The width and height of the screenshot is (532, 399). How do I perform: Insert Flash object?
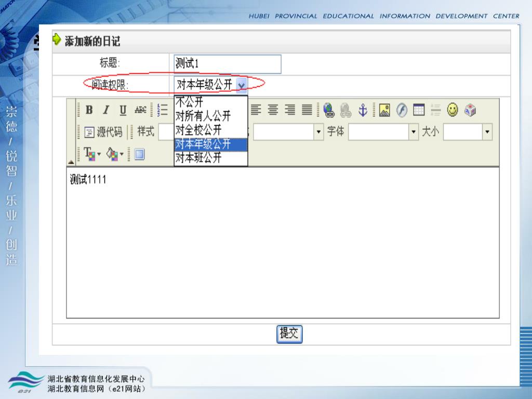point(402,110)
